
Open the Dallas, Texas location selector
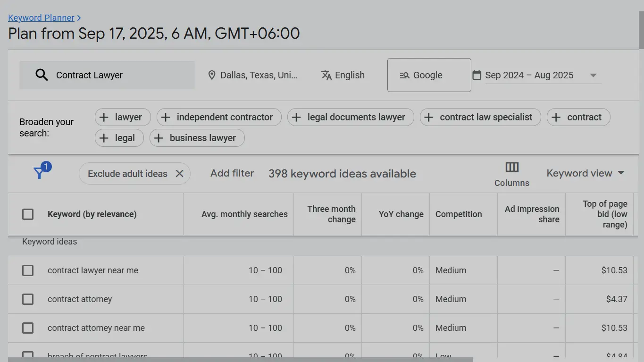255,75
